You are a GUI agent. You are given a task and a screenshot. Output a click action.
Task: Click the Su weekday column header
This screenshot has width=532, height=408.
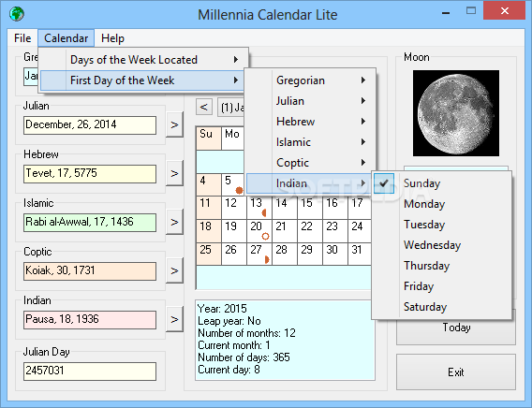(x=209, y=138)
